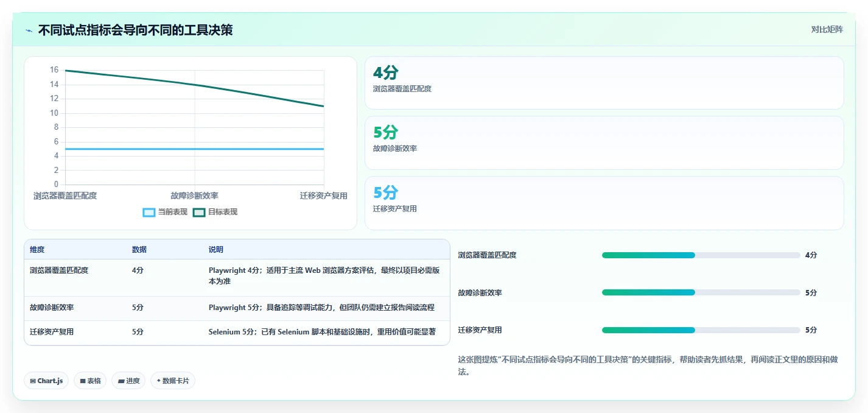868x413 pixels.
Task: Click the blue 5分 迁移资产复用 card
Action: [x=604, y=203]
